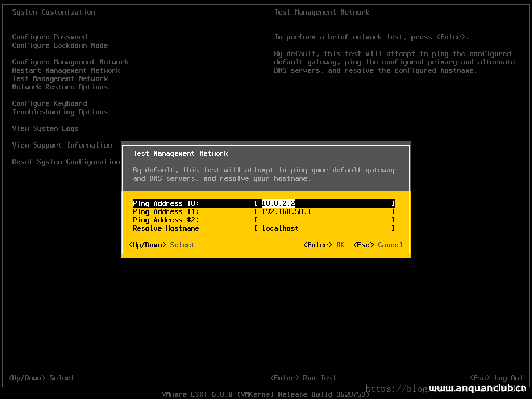Open Configure Keyboard settings
Image resolution: width=532 pixels, height=399 pixels.
(49, 103)
